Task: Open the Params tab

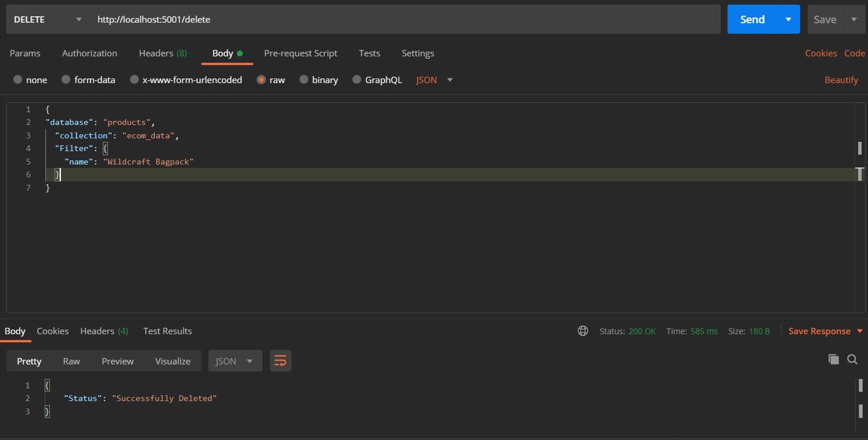Action: pyautogui.click(x=25, y=53)
